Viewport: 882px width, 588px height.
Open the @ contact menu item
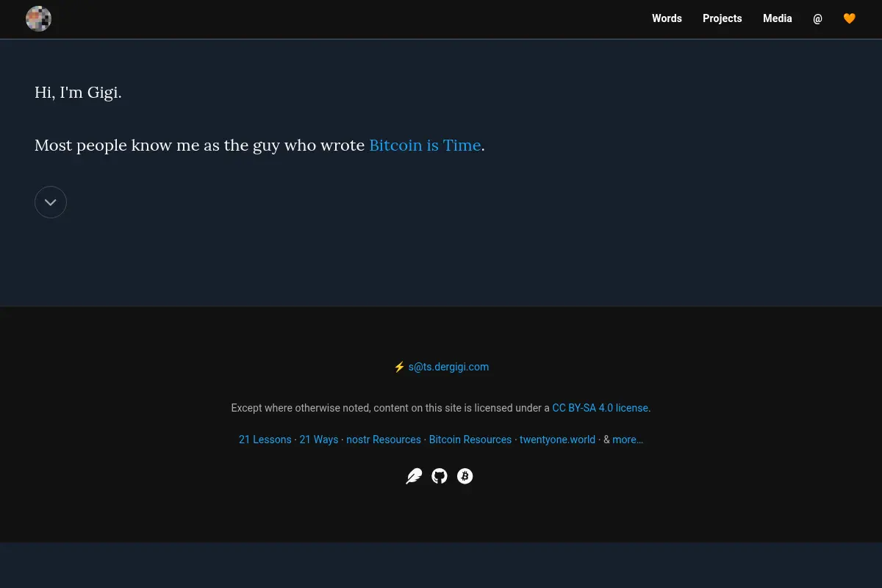click(817, 18)
